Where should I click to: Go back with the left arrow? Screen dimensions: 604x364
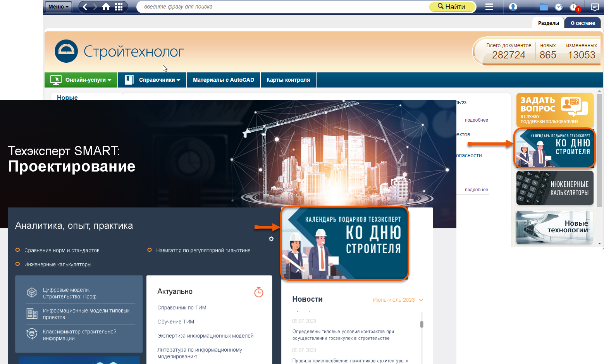(x=85, y=7)
